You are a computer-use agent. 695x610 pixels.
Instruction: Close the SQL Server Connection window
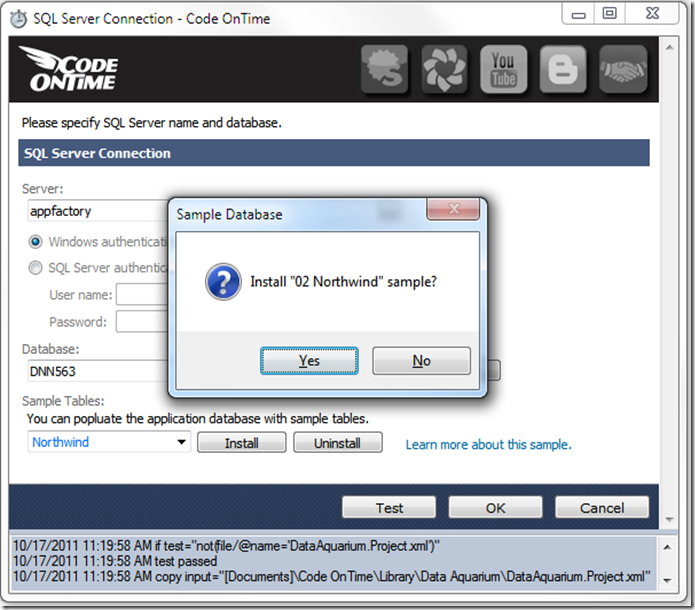pyautogui.click(x=652, y=14)
